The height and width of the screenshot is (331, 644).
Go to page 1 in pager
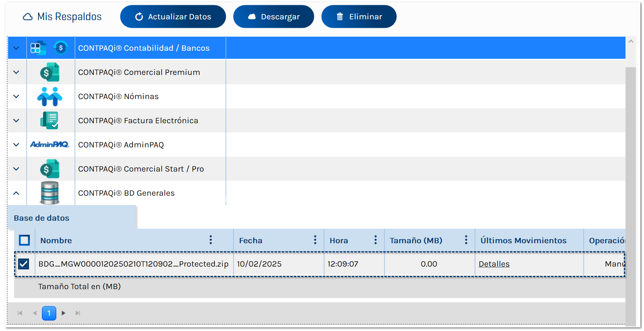(49, 313)
